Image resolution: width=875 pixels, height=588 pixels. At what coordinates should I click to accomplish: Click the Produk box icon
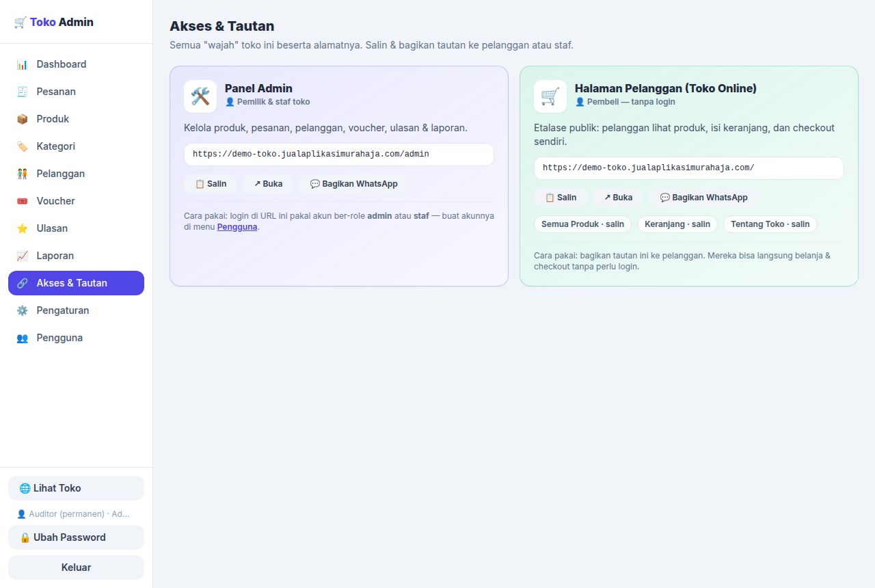tap(23, 119)
